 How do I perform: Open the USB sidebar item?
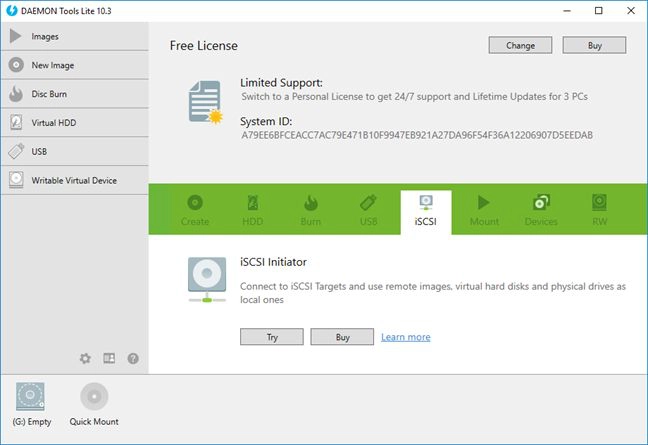pos(74,152)
